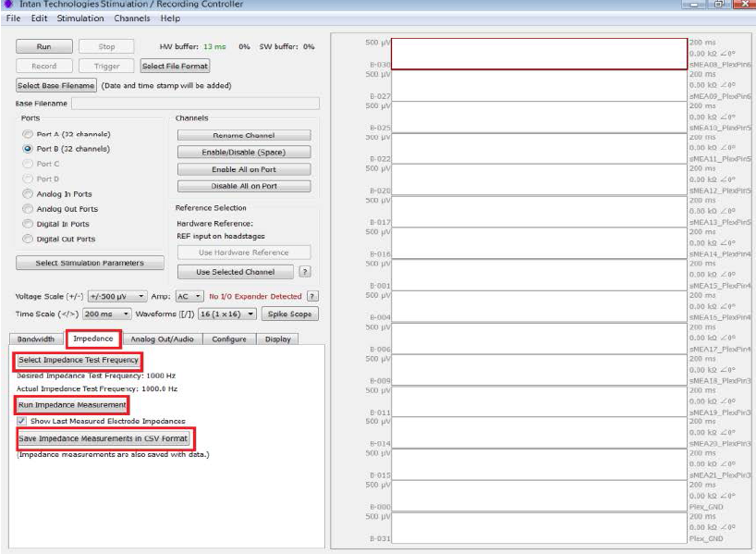
Task: Open the File menu
Action: click(x=13, y=18)
